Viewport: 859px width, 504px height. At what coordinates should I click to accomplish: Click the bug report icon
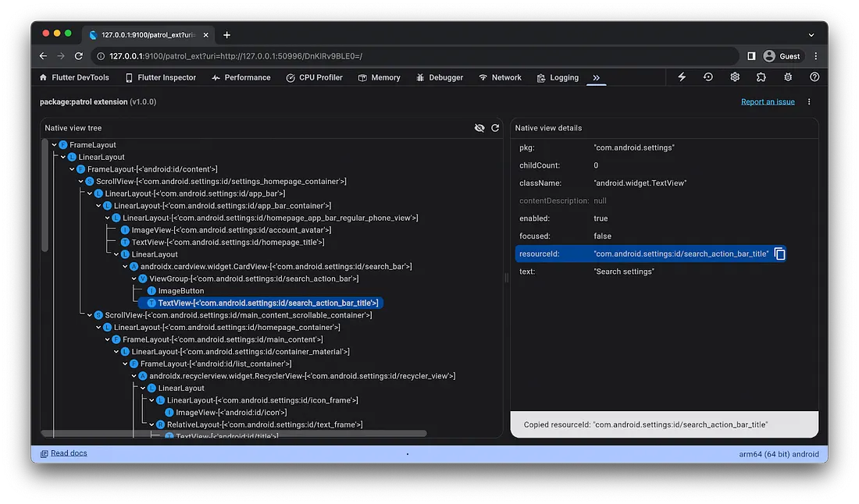point(788,77)
